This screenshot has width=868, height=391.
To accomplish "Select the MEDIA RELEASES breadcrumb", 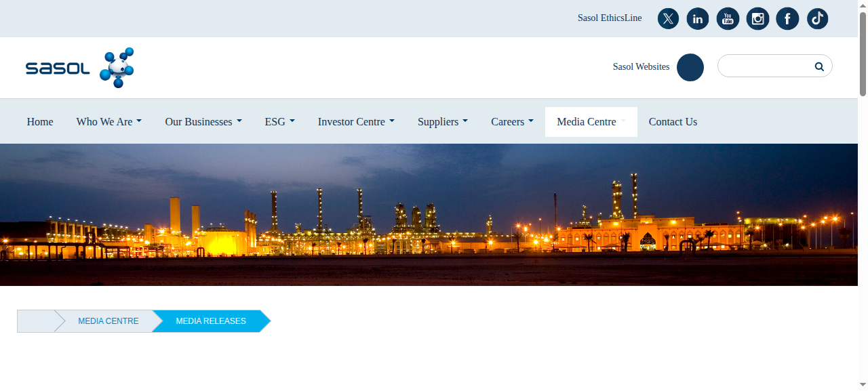I will pyautogui.click(x=211, y=321).
